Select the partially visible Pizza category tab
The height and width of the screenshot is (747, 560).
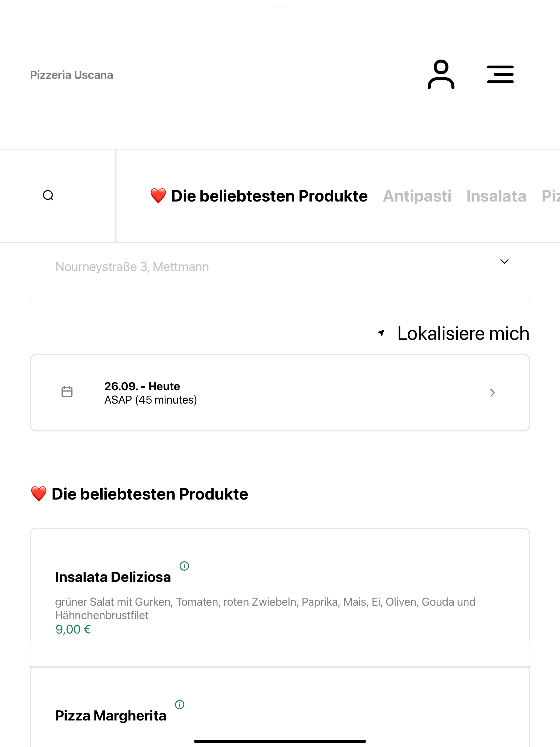[x=551, y=196]
